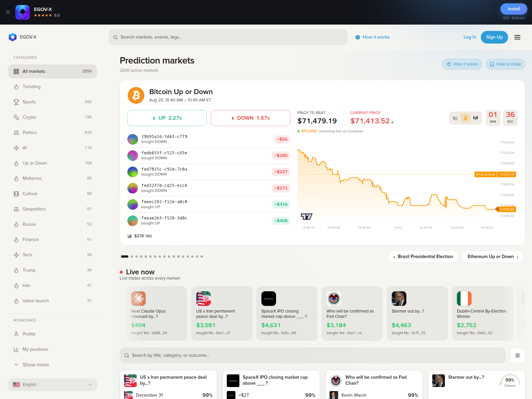532x399 pixels.
Task: Click the Trump flame icon
Action: tap(16, 270)
